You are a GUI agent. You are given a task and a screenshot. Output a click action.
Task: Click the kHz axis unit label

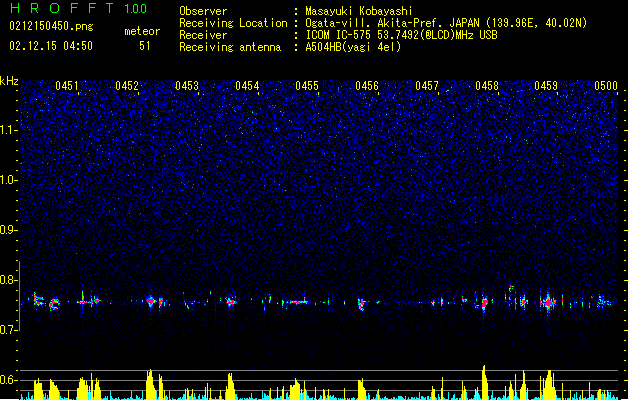pyautogui.click(x=9, y=81)
